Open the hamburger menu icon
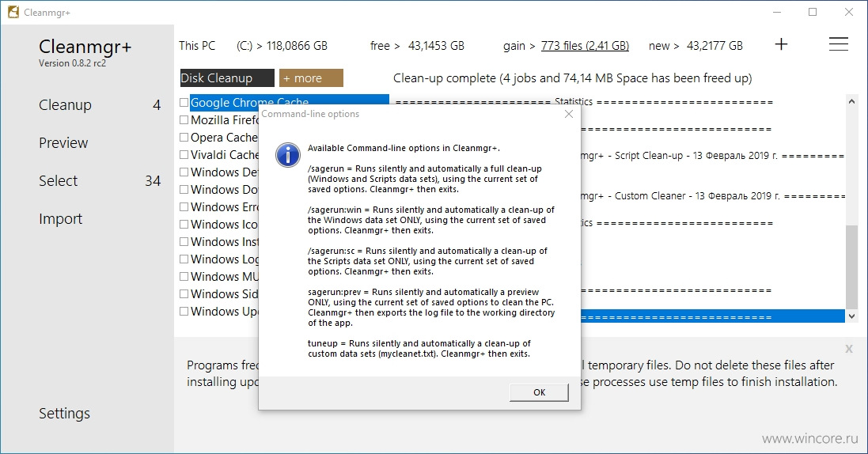Viewport: 868px width, 454px height. click(x=839, y=44)
